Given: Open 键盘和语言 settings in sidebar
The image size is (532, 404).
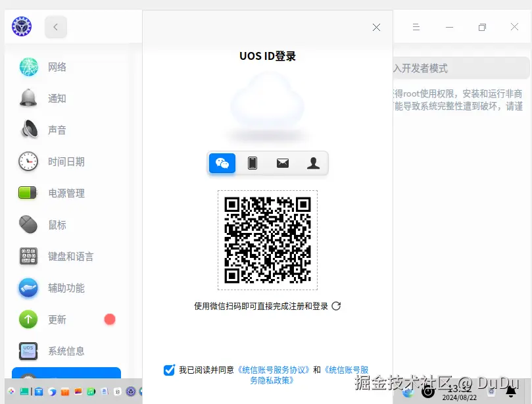Looking at the screenshot, I should [x=68, y=257].
